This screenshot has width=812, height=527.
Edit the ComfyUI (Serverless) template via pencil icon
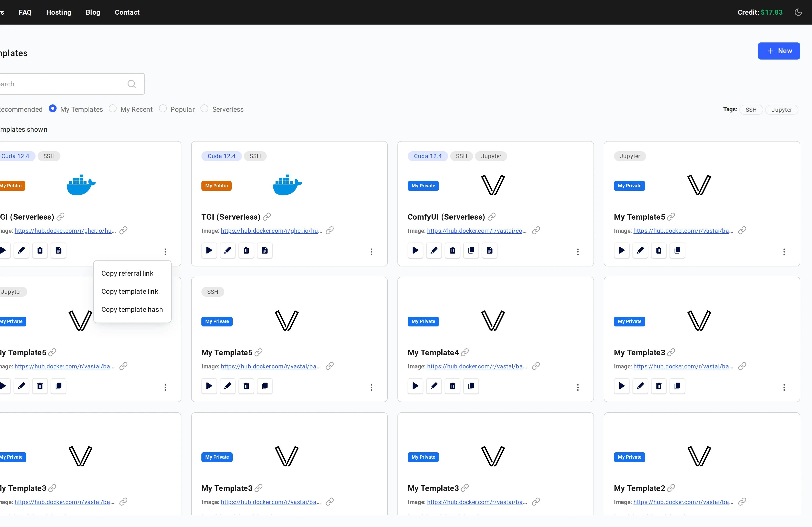click(434, 250)
